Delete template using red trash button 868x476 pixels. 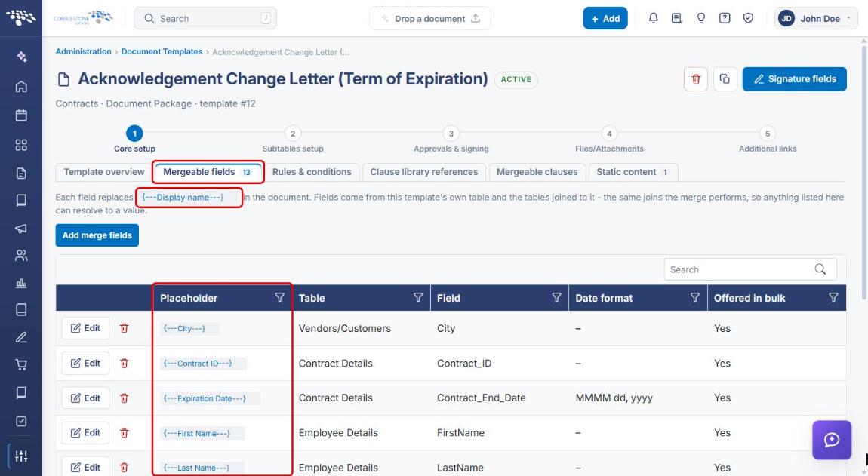coord(696,79)
